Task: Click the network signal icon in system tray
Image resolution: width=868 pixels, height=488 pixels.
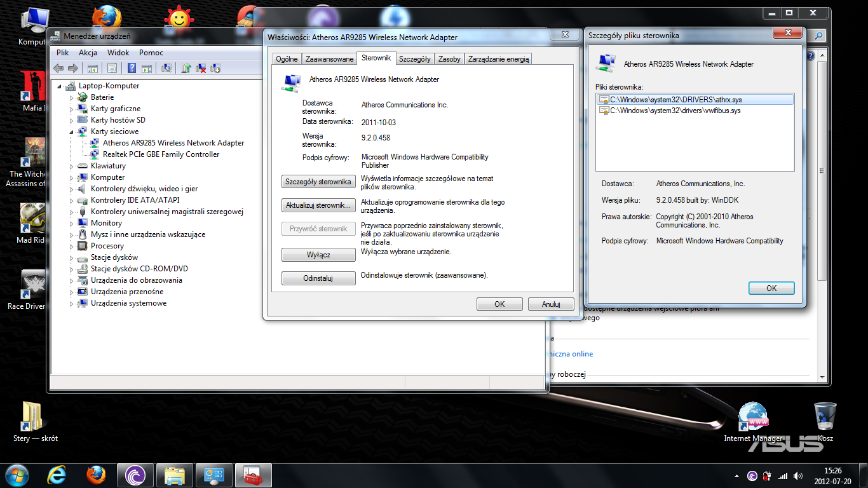Action: (x=782, y=476)
